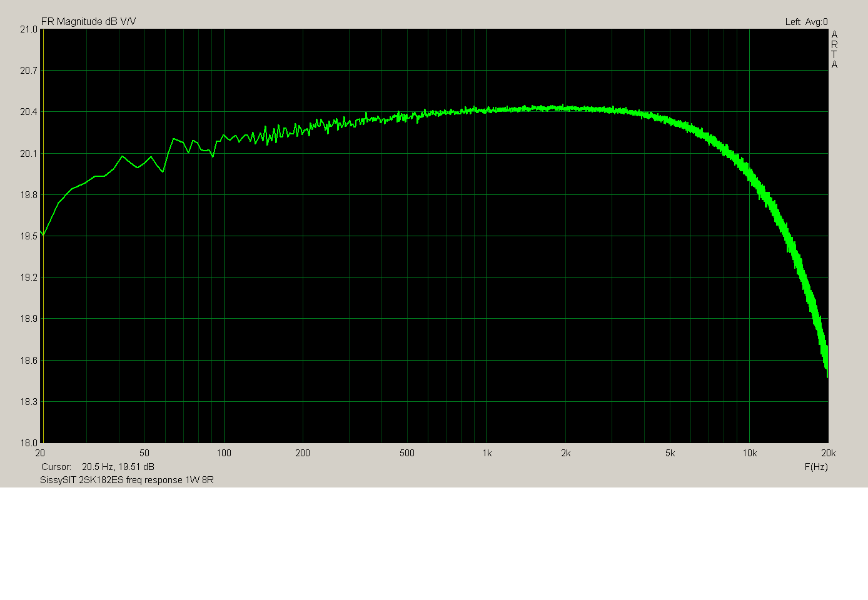Click the vertical "ARTA" label
The width and height of the screenshot is (868, 600).
(x=834, y=50)
